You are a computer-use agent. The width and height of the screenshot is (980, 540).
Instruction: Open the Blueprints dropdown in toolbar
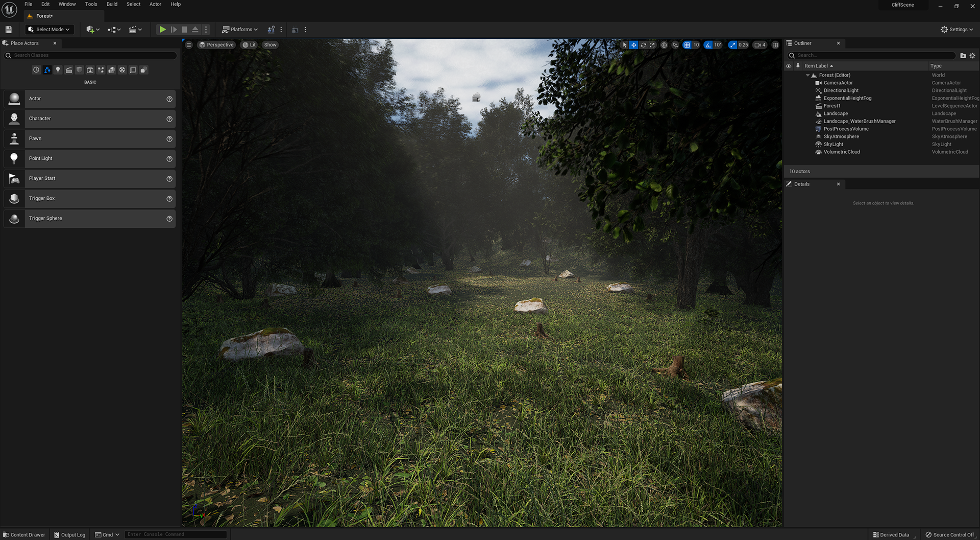click(114, 30)
